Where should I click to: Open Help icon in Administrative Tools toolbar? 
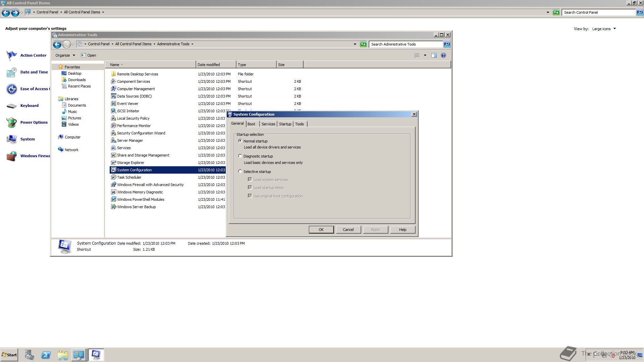[443, 55]
